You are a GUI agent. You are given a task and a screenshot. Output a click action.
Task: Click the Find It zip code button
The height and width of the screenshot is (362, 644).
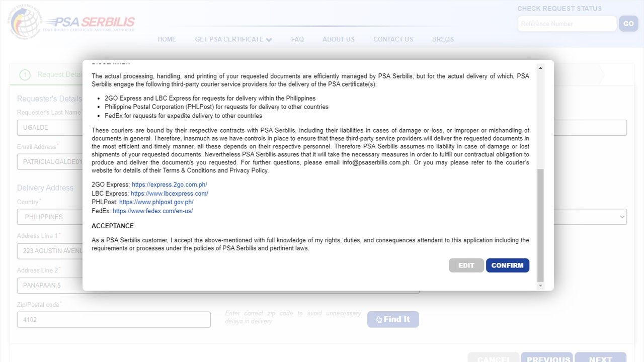393,319
